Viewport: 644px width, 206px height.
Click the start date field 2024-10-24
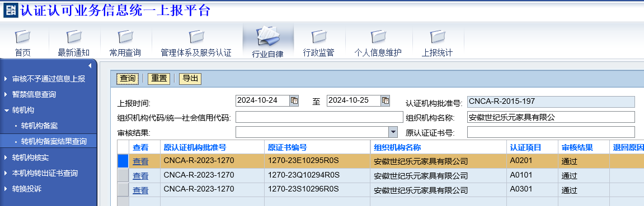[263, 100]
